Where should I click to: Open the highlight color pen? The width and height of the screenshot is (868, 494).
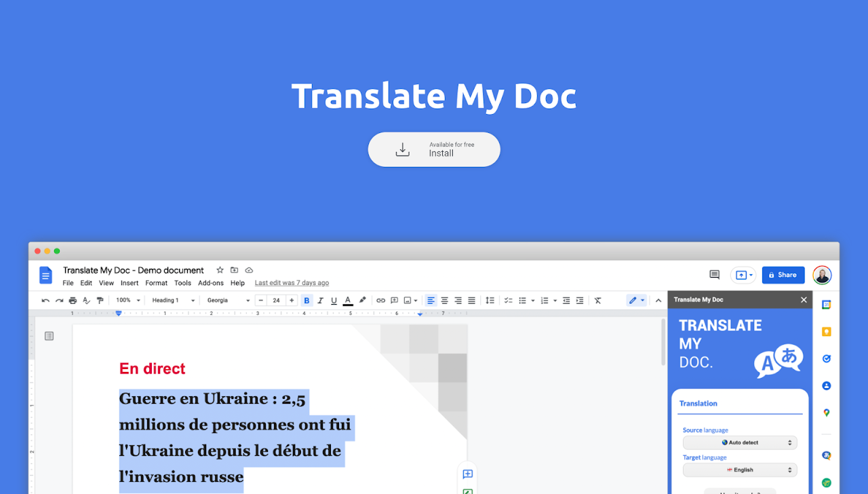point(362,301)
